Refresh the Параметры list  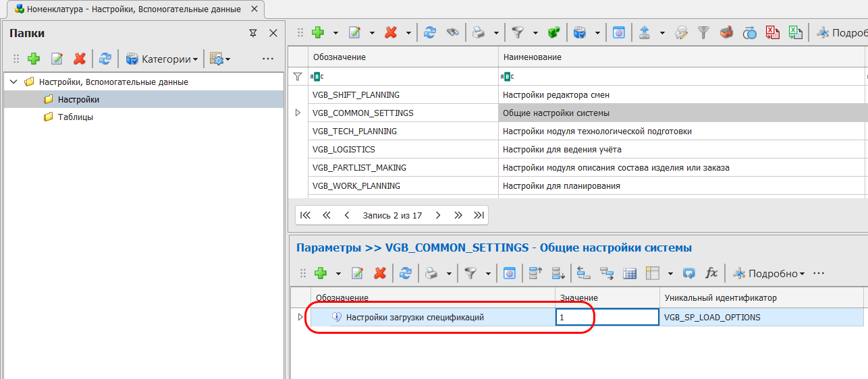[x=405, y=273]
